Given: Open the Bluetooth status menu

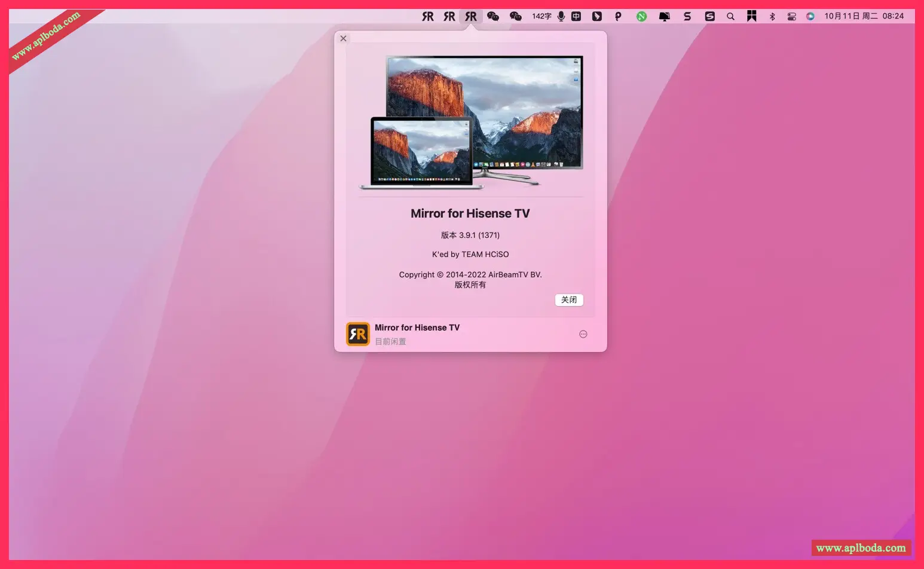Looking at the screenshot, I should click(x=772, y=16).
